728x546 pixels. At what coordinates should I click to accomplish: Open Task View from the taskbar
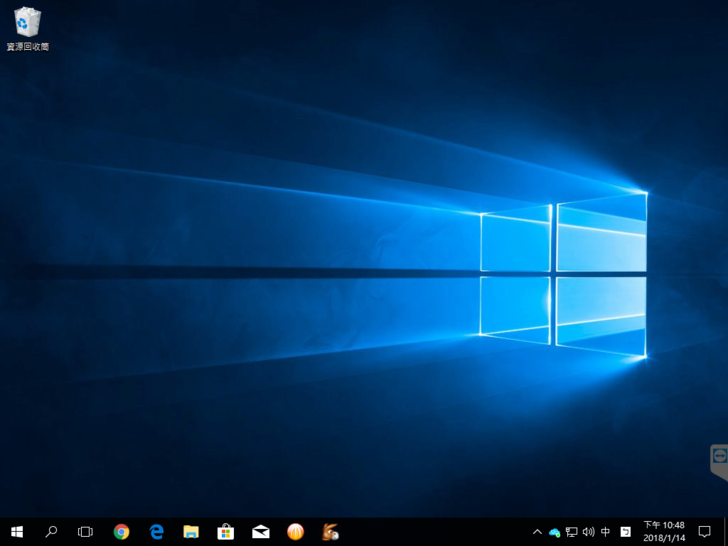85,532
